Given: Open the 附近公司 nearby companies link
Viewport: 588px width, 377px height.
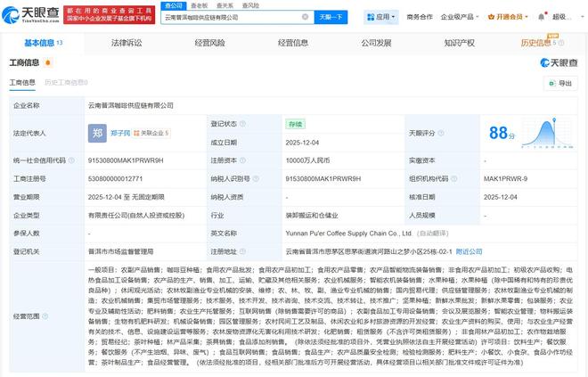Looking at the screenshot, I should click(x=469, y=251).
